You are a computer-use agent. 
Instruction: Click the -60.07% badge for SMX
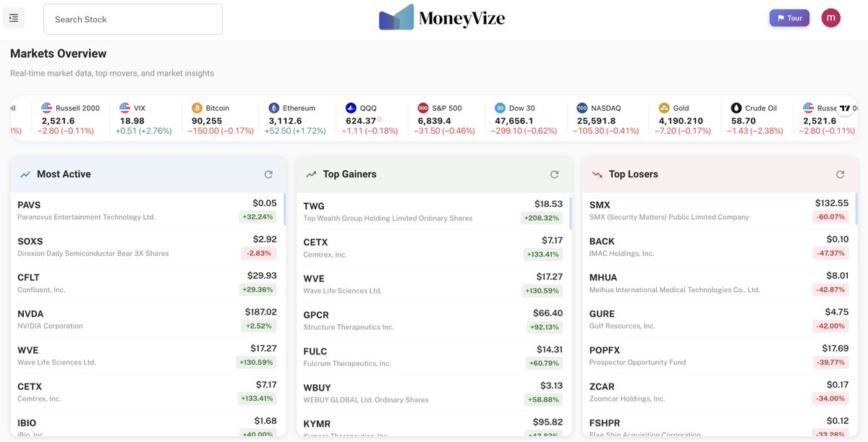pyautogui.click(x=830, y=217)
